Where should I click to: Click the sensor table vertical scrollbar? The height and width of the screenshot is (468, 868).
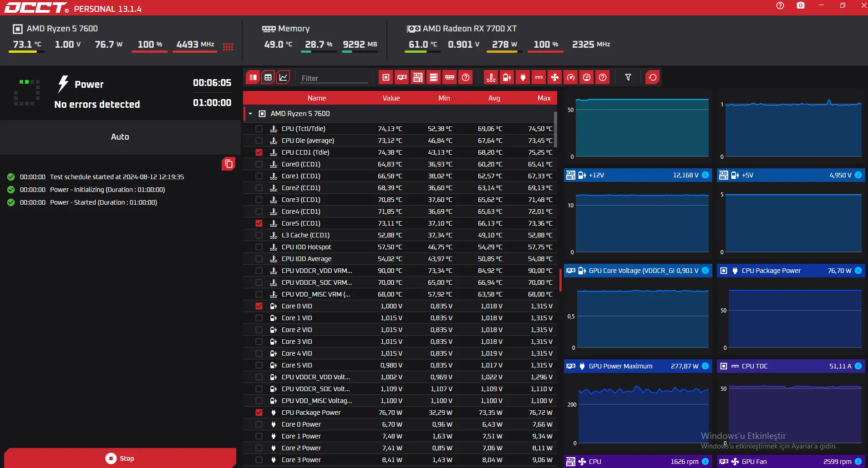point(555,129)
